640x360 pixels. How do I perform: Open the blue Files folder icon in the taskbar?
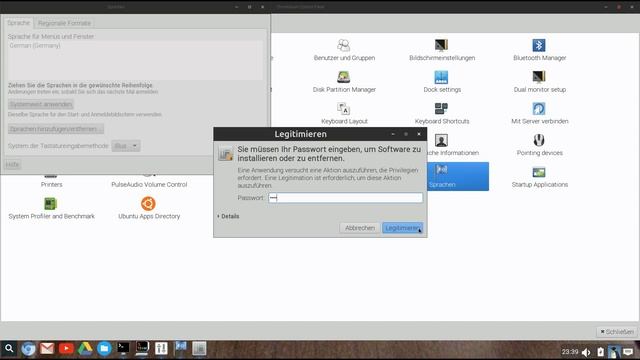[104, 349]
